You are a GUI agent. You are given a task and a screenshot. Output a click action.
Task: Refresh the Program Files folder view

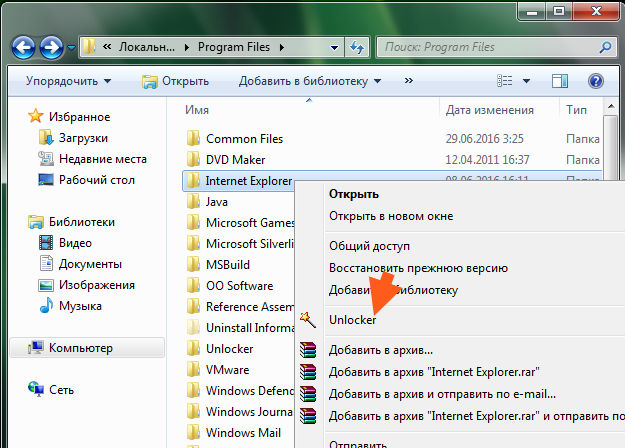(x=357, y=48)
